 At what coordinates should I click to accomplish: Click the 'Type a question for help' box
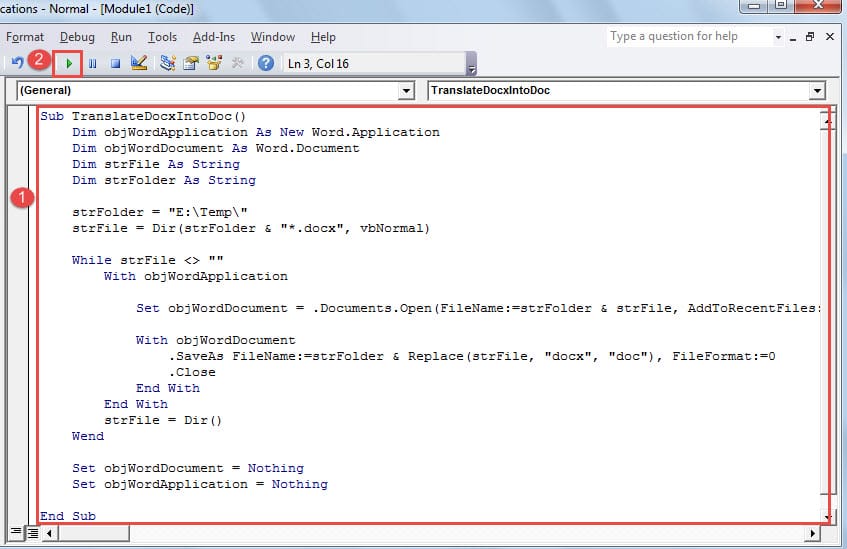click(689, 37)
